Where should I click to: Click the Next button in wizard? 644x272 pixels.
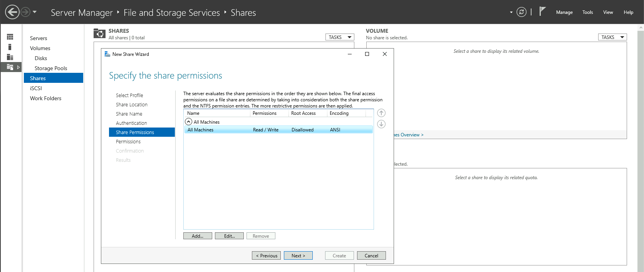[298, 255]
